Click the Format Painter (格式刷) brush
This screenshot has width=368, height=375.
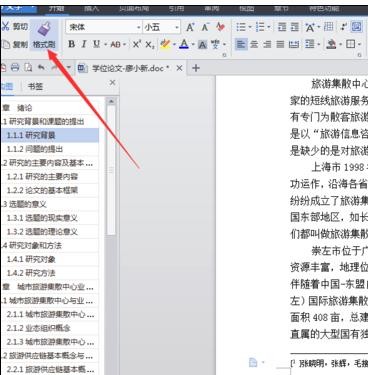pos(44,35)
